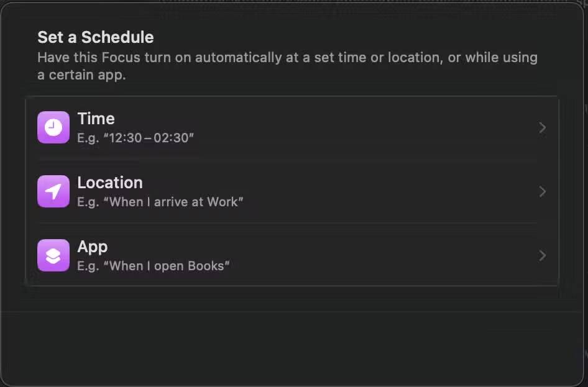The height and width of the screenshot is (387, 588).
Task: Expand the App row chevron
Action: point(542,255)
